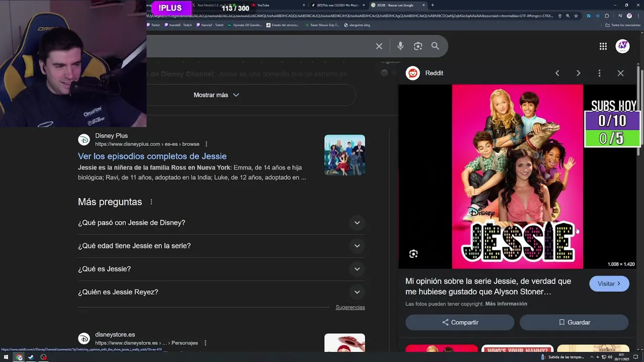Switch to the YouTube browser tab
644x362 pixels.
(x=278, y=5)
